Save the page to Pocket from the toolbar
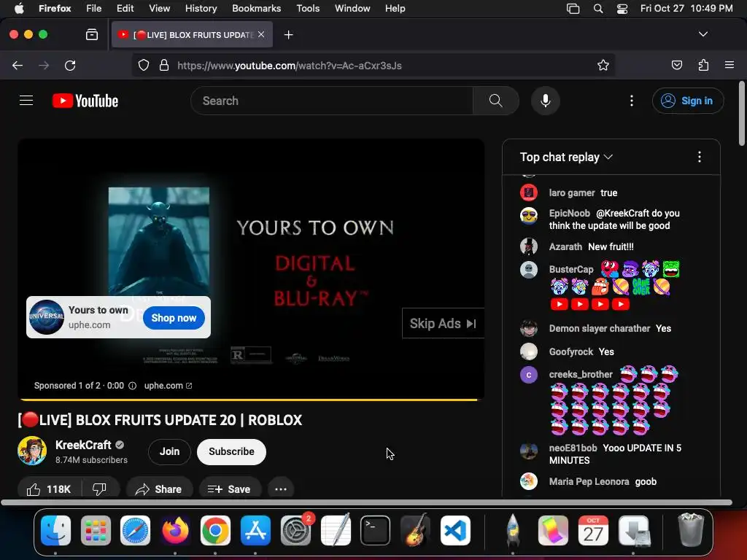The width and height of the screenshot is (747, 560). tap(676, 65)
